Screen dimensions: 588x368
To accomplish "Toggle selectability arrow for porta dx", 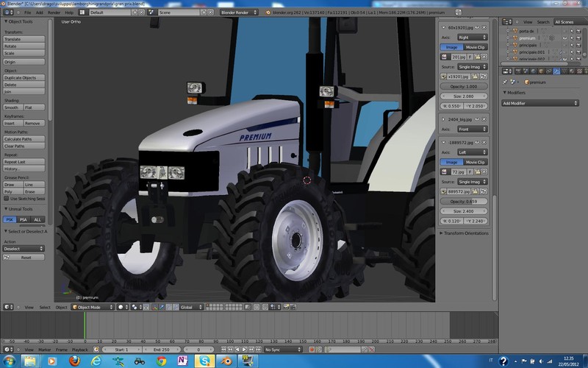I will click(572, 31).
